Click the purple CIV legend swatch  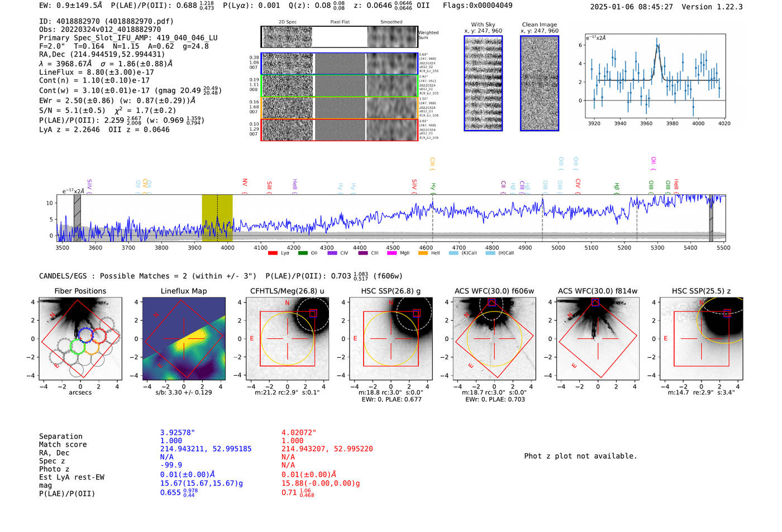(x=332, y=253)
